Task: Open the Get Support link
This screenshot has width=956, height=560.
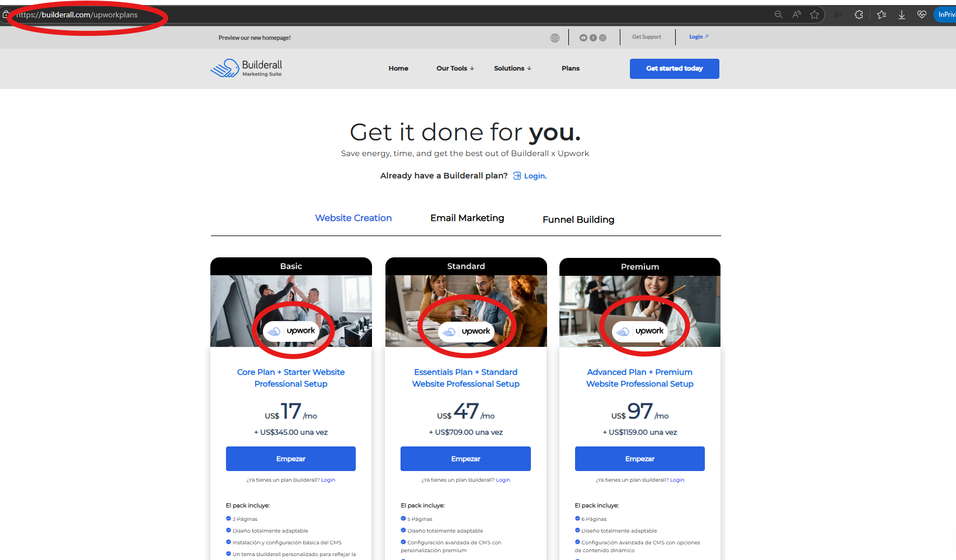Action: [647, 37]
